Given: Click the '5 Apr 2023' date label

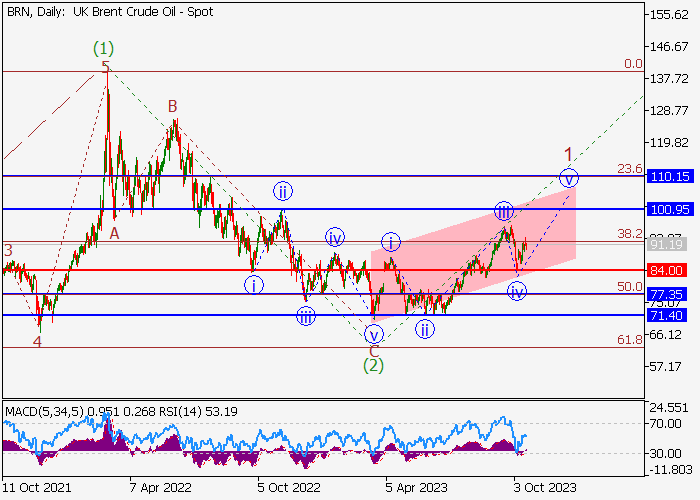Looking at the screenshot, I should click(x=417, y=488).
